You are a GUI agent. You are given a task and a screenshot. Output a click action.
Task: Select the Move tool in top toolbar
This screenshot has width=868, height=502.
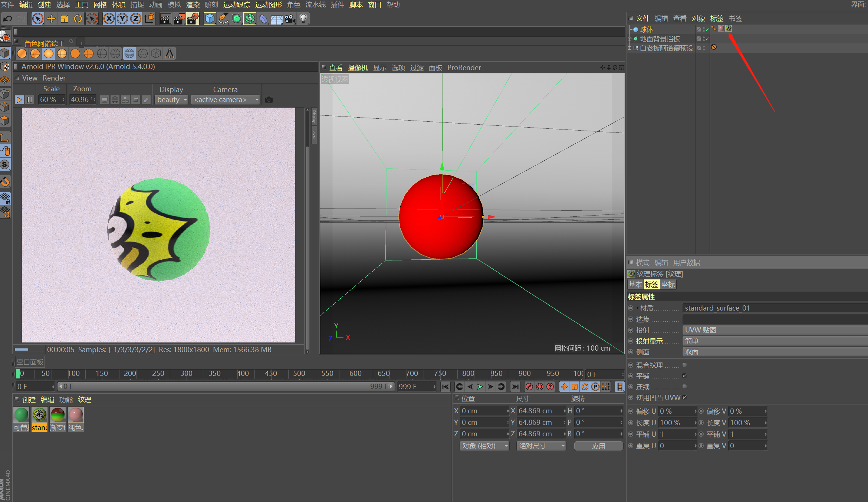click(x=51, y=19)
